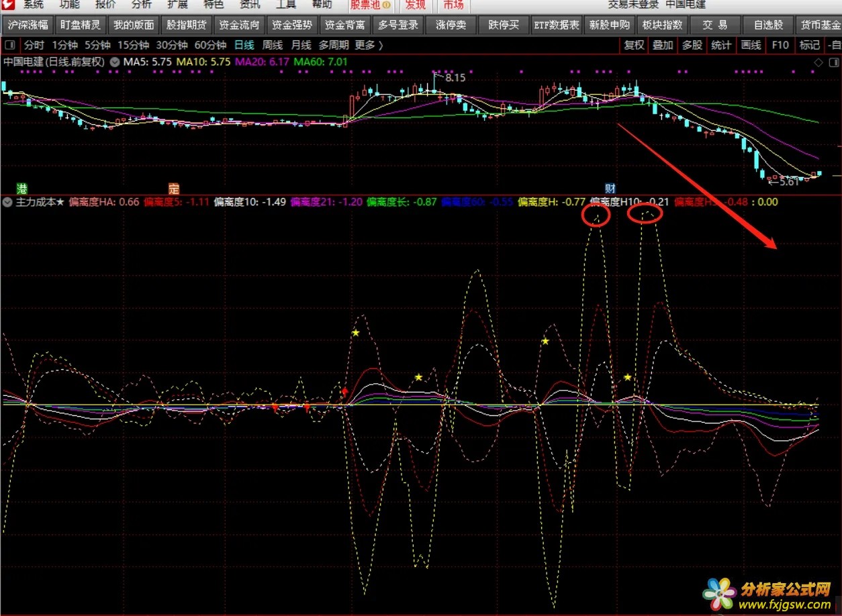The width and height of the screenshot is (842, 616).
Task: Open the 工具 menu
Action: tap(286, 4)
